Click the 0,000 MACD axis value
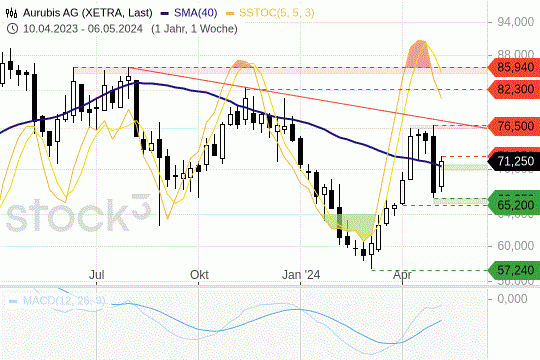The width and height of the screenshot is (540, 360). (x=512, y=299)
